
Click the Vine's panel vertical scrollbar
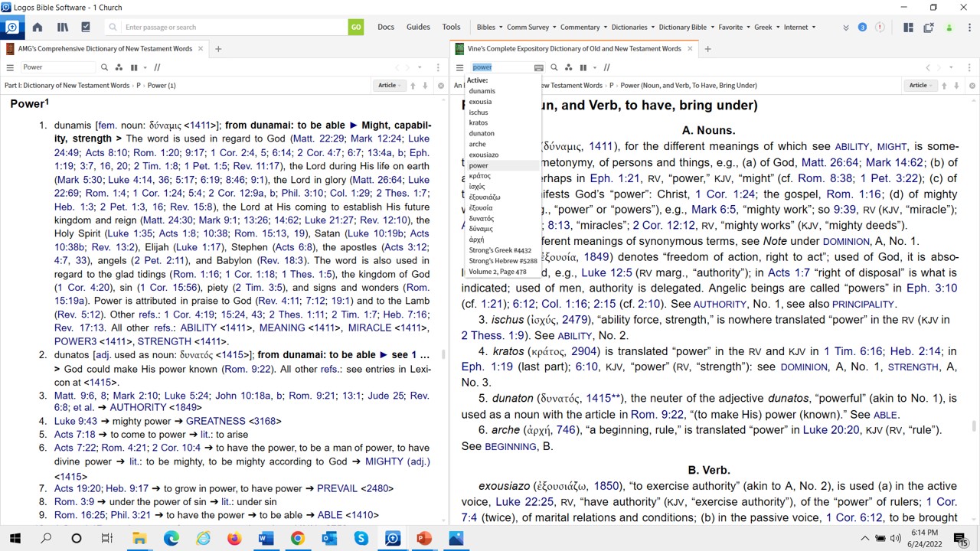pos(974,426)
